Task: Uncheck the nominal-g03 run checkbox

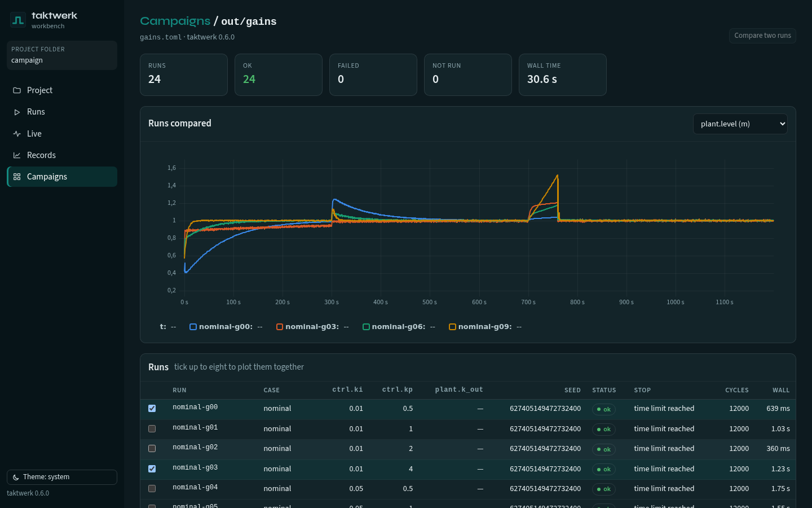Action: pos(152,468)
